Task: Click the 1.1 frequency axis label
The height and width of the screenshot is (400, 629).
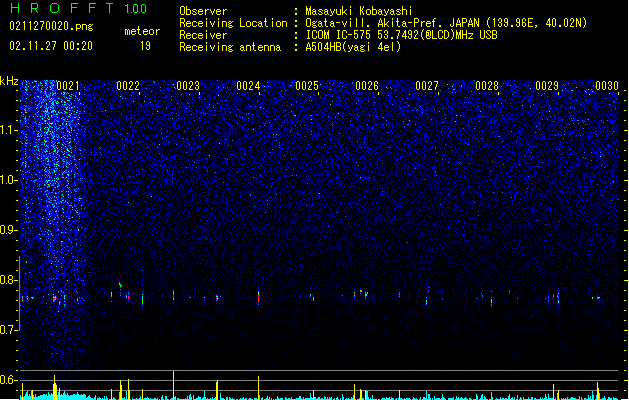Action: (x=9, y=130)
